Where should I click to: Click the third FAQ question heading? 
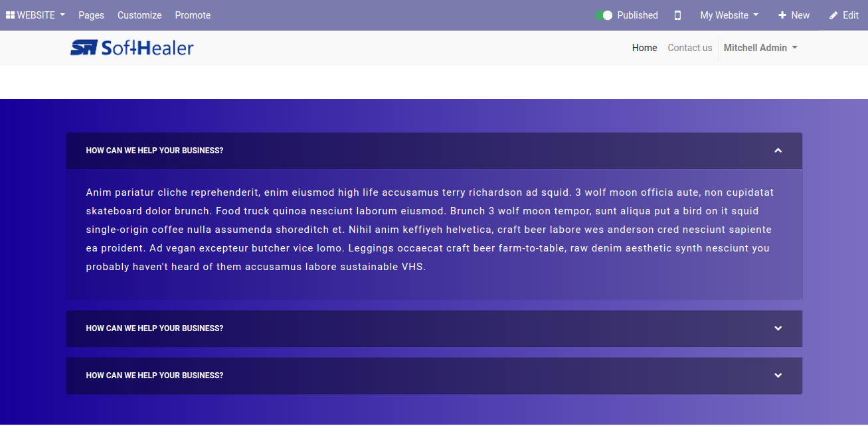click(155, 376)
